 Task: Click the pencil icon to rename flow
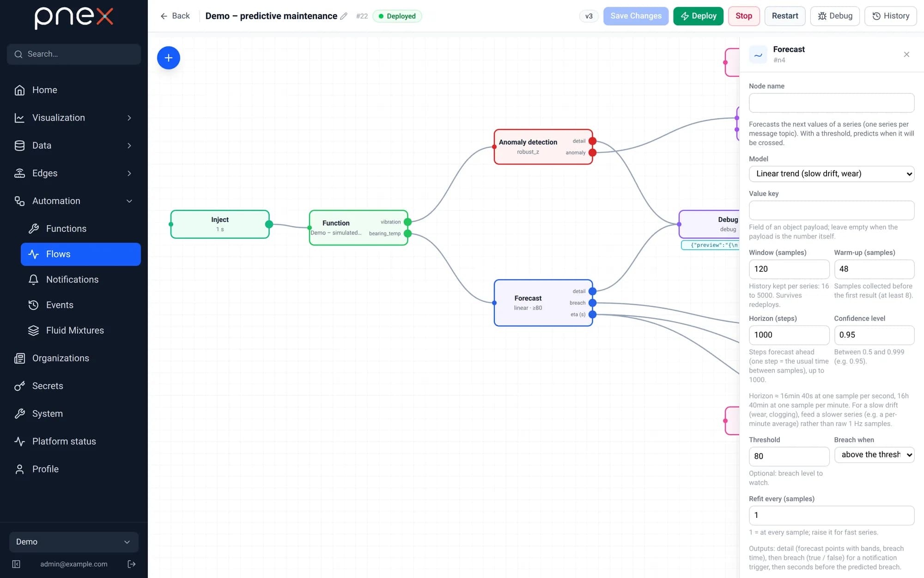click(x=344, y=16)
